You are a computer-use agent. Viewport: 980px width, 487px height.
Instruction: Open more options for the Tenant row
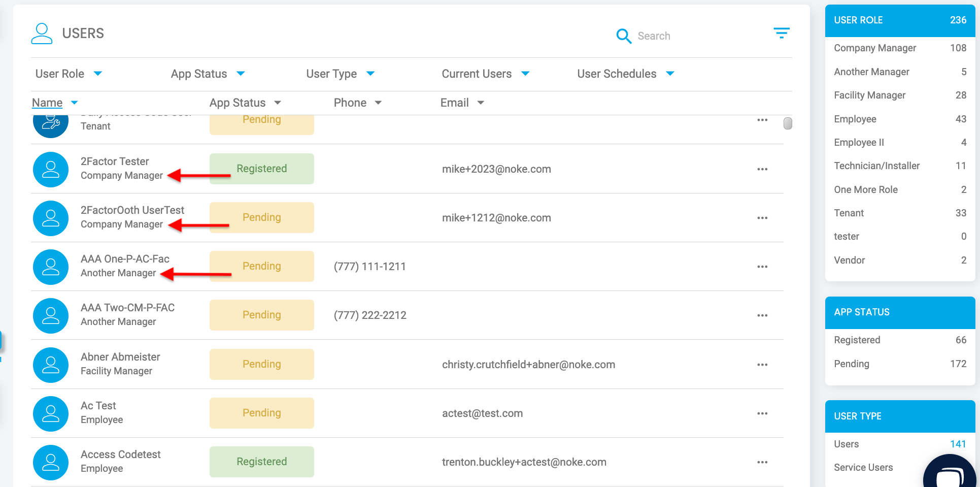click(x=762, y=120)
